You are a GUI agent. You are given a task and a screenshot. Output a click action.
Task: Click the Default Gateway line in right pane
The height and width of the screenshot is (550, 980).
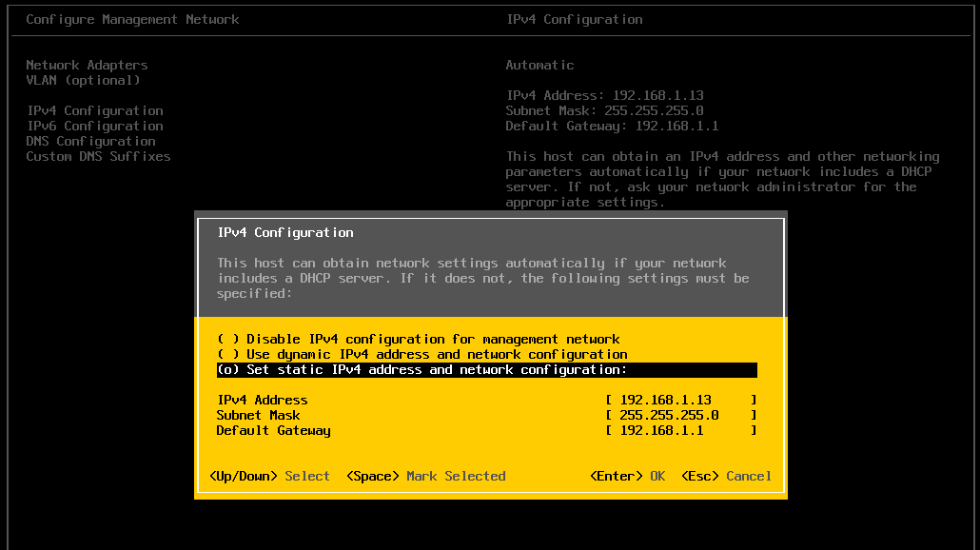click(612, 126)
